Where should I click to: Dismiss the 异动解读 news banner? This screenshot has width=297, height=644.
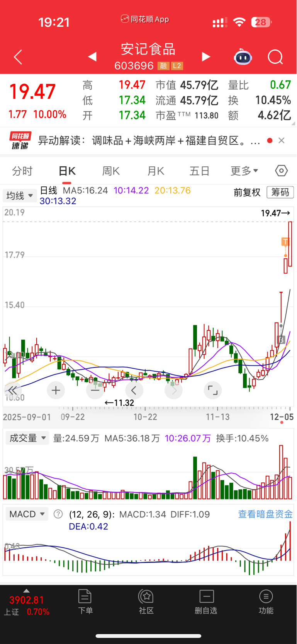pos(282,140)
